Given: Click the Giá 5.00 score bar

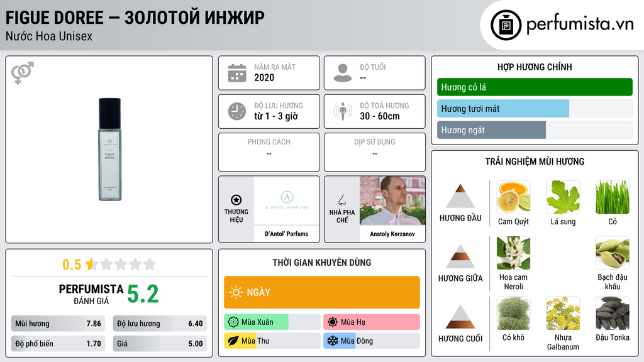Looking at the screenshot, I should pyautogui.click(x=160, y=344).
